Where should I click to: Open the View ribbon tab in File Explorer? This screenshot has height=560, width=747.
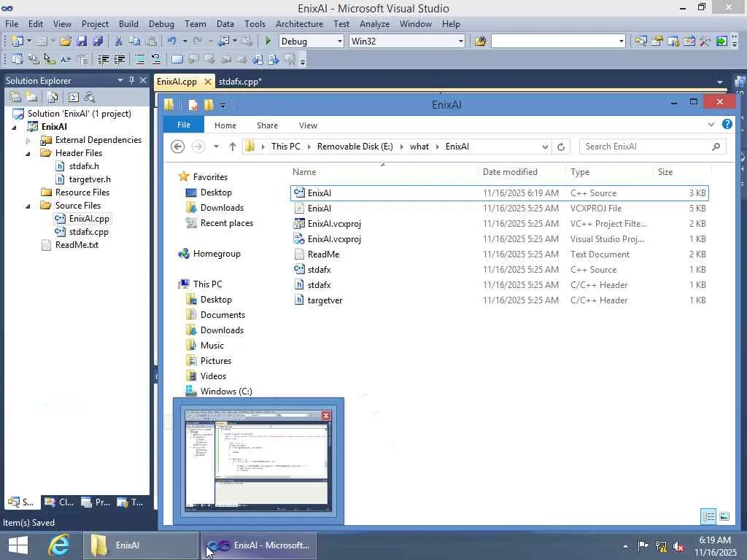(x=309, y=125)
